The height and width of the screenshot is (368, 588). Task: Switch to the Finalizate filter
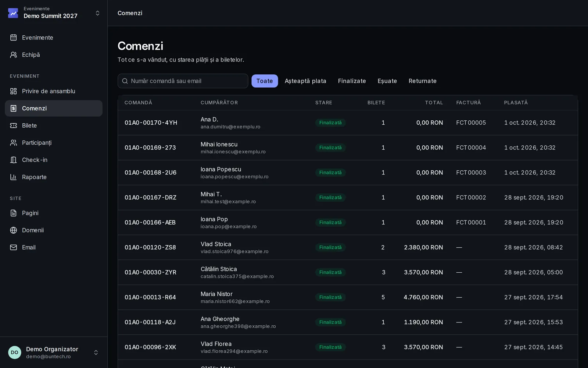coord(352,81)
